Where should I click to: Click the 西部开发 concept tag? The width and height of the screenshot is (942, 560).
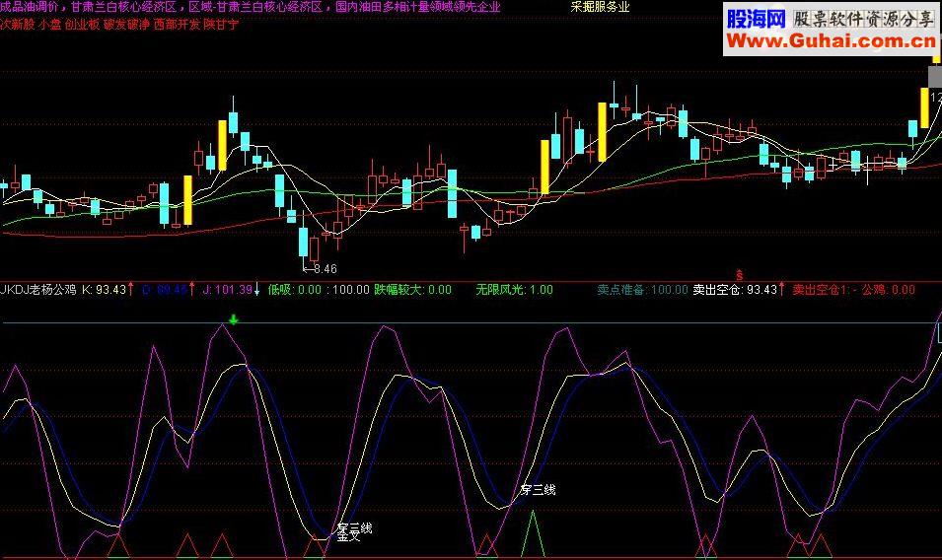tap(178, 25)
